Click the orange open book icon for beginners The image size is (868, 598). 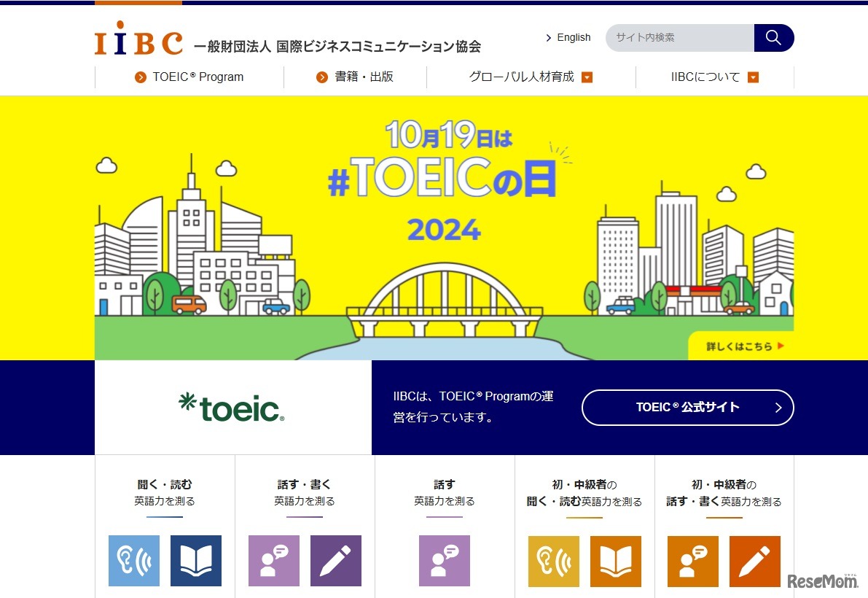[615, 561]
